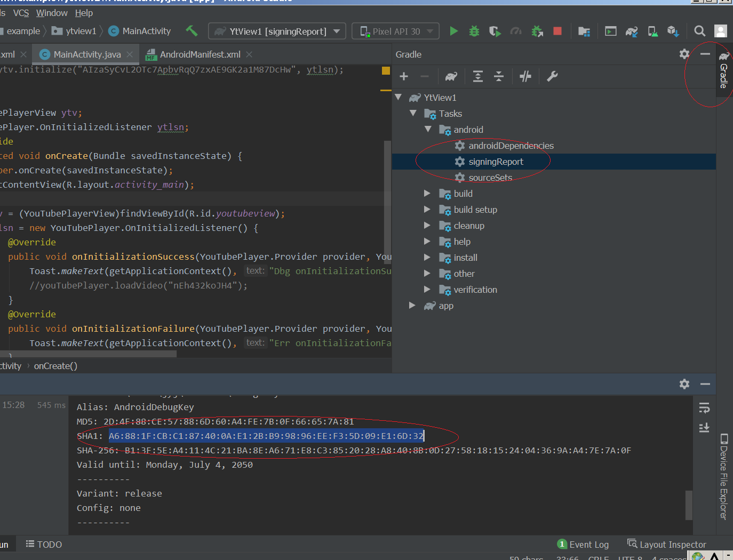This screenshot has height=560, width=733.
Task: Stop the running process red square
Action: tap(557, 31)
